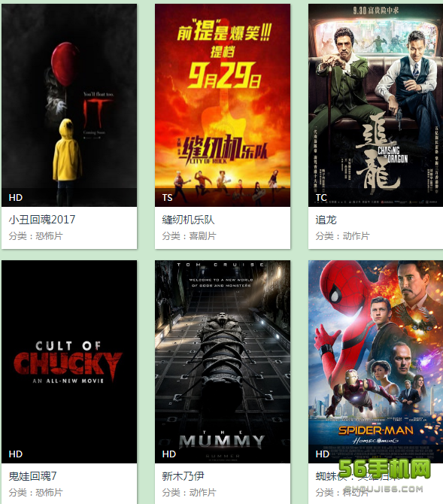Open the Spider-Man Homecoming poster

pos(375,362)
